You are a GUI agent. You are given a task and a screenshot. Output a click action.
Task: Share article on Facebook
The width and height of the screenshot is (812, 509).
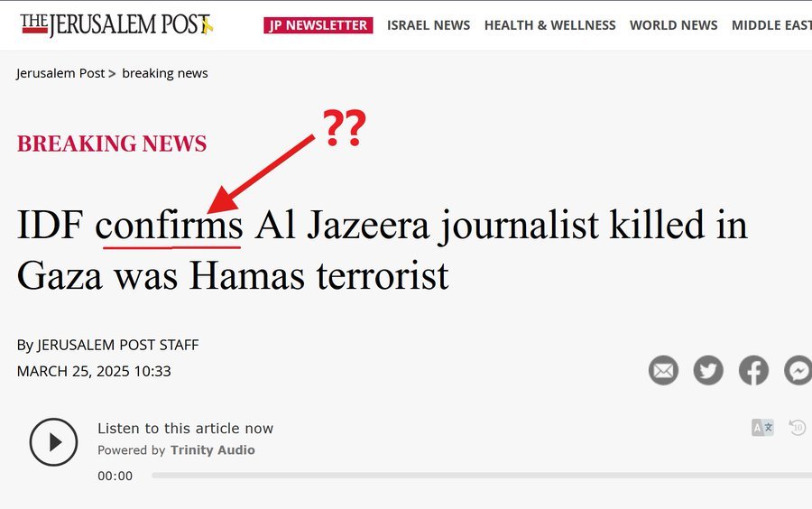(753, 370)
